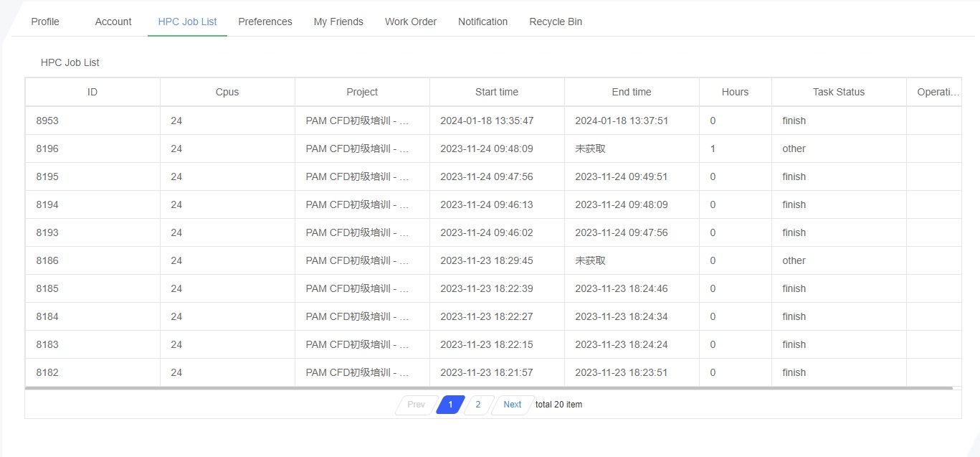Click the HPC Job List section title
Viewport: 980px width, 457px height.
coord(70,62)
